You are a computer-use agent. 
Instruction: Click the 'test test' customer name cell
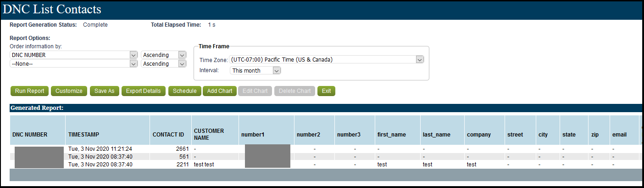pyautogui.click(x=204, y=165)
